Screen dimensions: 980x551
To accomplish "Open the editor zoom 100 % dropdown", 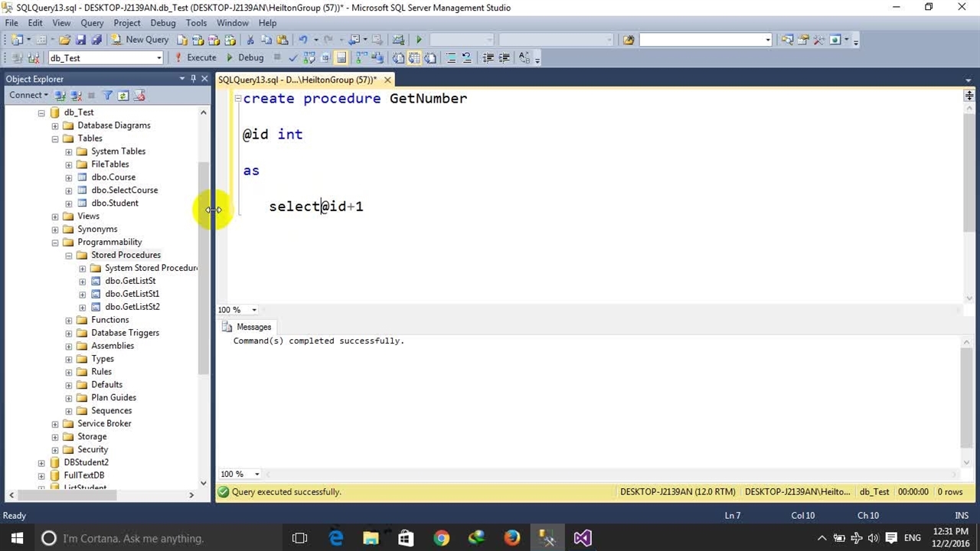I will tap(254, 310).
